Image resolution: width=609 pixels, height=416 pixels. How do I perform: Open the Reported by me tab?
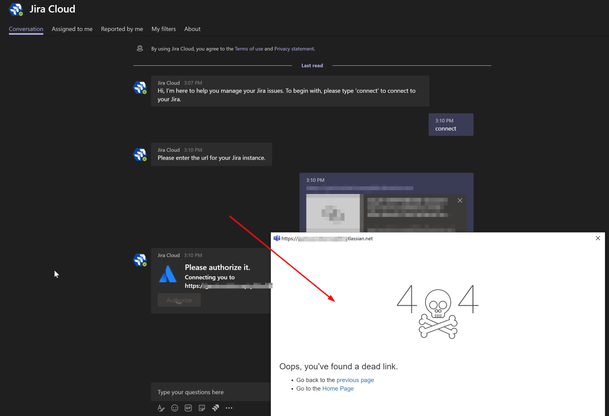click(x=122, y=29)
